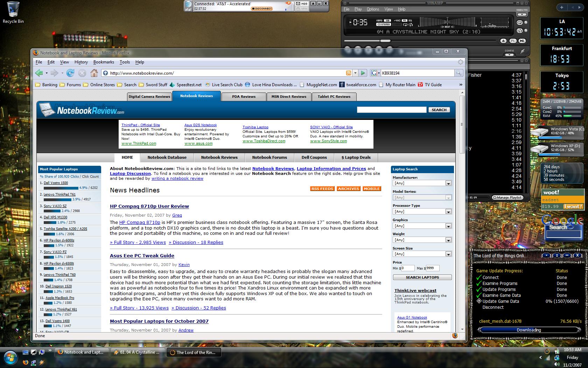Open Winamp's Options menu
Image resolution: width=588 pixels, height=368 pixels.
pyautogui.click(x=373, y=9)
